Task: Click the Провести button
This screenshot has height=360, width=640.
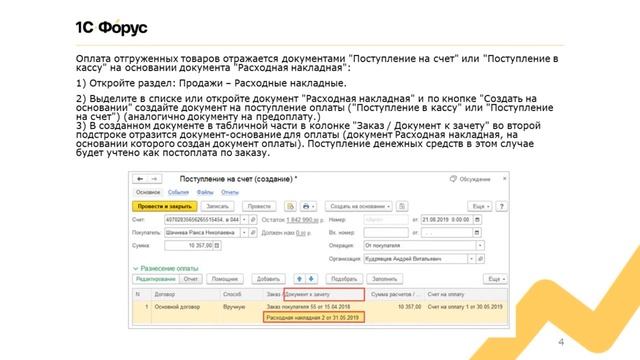Action: pyautogui.click(x=259, y=207)
